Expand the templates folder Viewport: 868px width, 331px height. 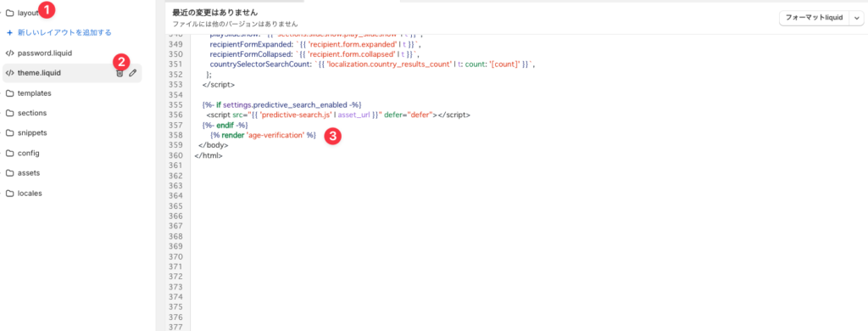click(x=34, y=93)
